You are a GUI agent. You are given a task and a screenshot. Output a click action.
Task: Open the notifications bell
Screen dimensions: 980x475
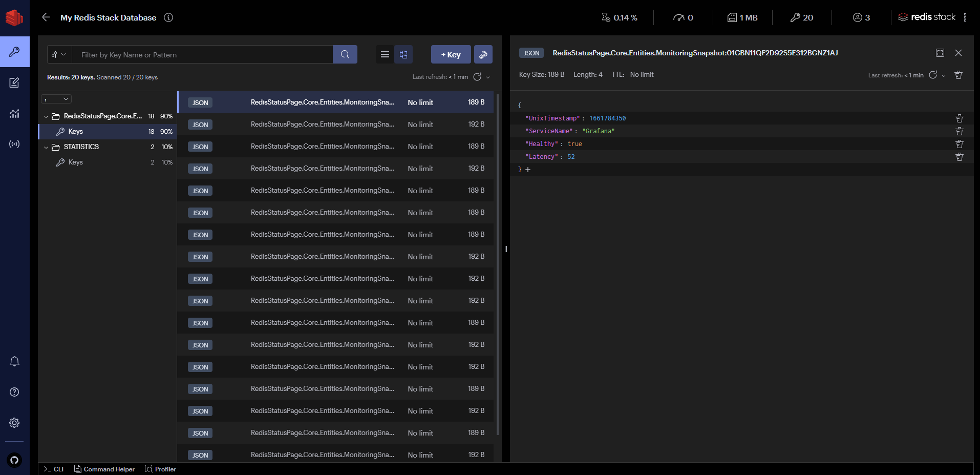(14, 361)
